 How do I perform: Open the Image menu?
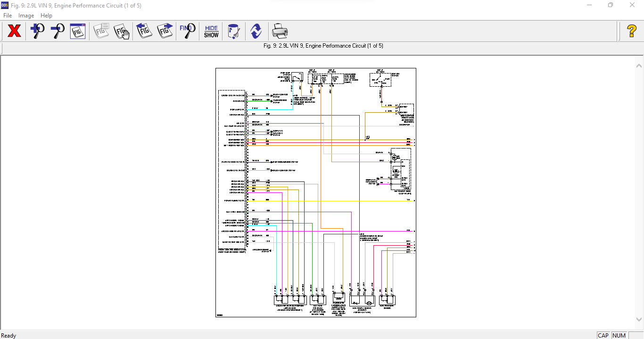[26, 16]
